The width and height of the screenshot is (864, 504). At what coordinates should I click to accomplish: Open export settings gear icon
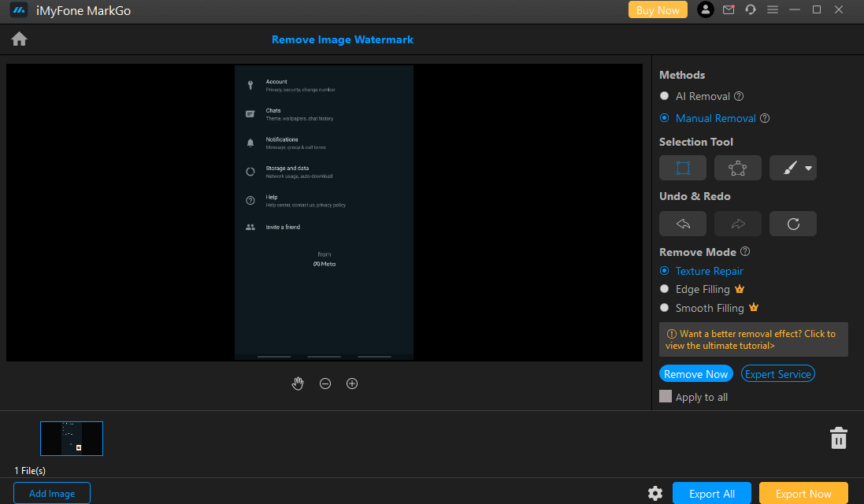(655, 494)
